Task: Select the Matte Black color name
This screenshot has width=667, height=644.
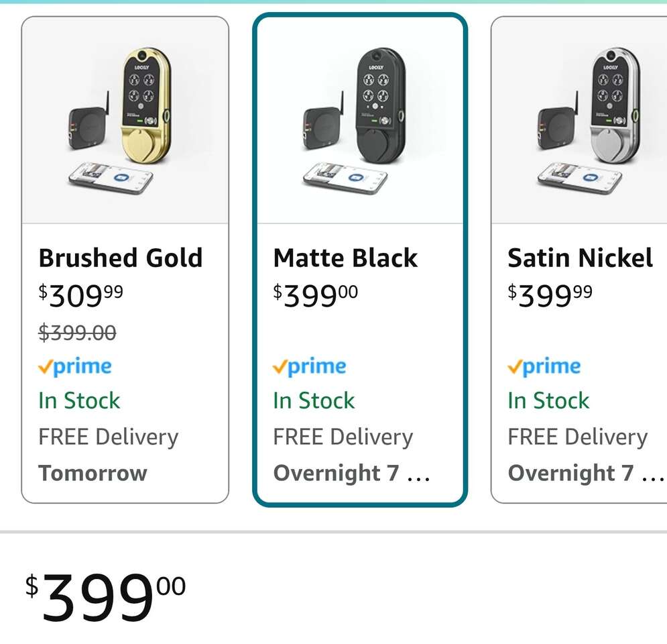Action: coord(345,258)
